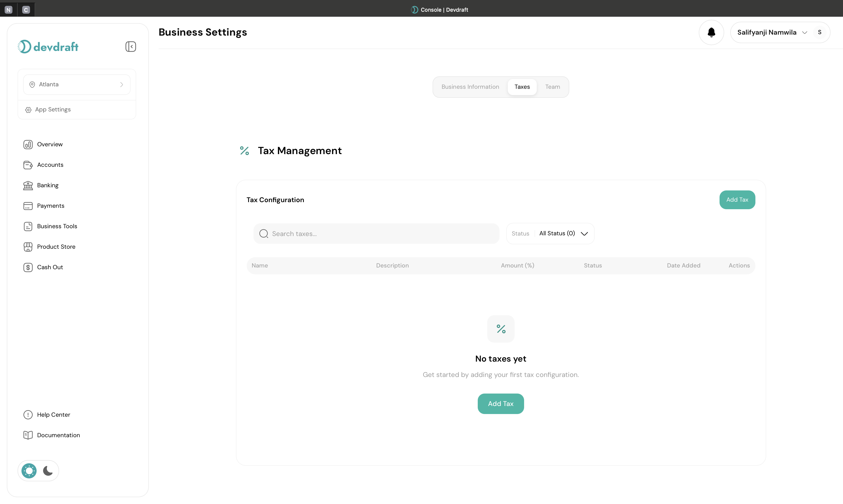
Task: Switch to dark mode using moon toggle
Action: pyautogui.click(x=47, y=470)
